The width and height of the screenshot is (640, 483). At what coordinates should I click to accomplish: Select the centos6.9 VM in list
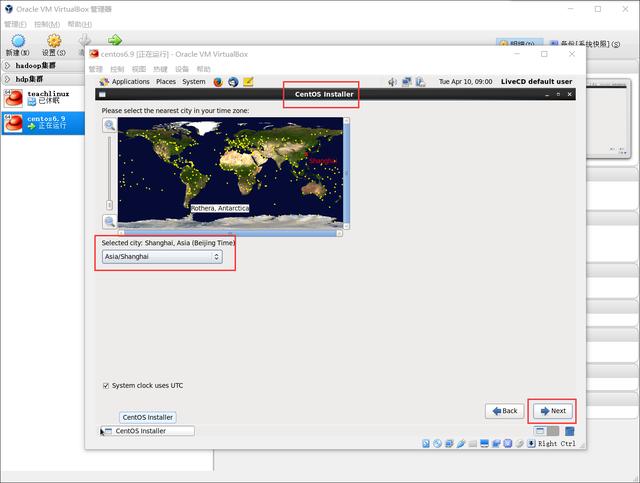[x=42, y=123]
